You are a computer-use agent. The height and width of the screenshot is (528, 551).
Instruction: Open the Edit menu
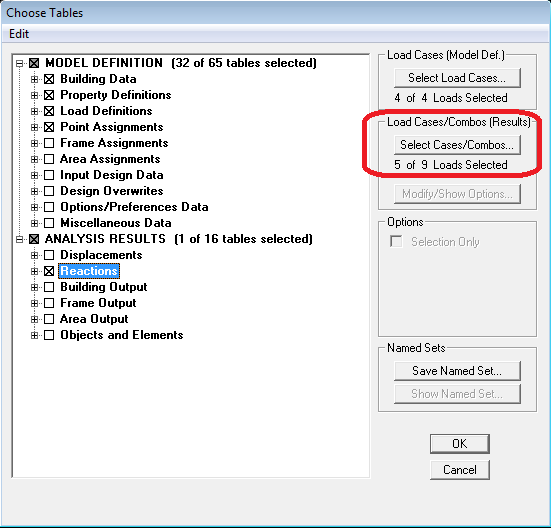coord(19,34)
